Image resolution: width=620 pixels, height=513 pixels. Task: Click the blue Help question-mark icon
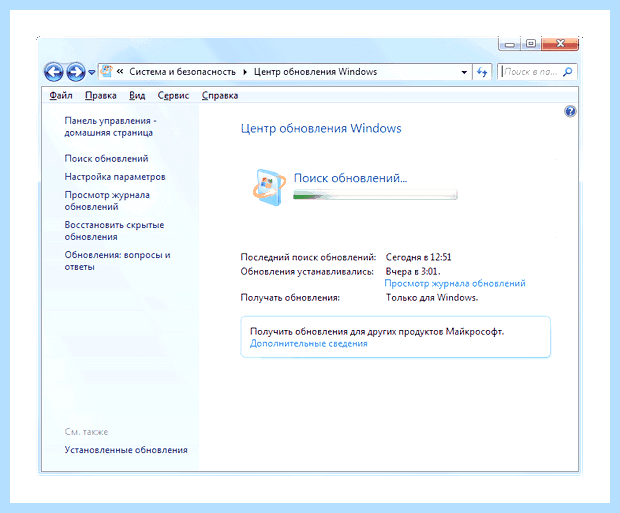click(570, 112)
